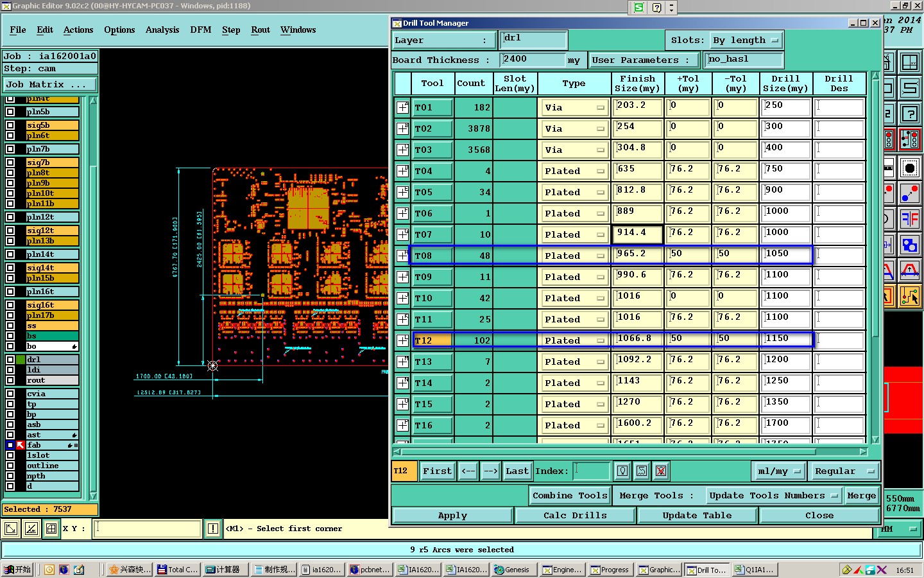Toggle the checkbox for layer sig5b
Viewport: 924px width, 578px height.
(x=10, y=125)
